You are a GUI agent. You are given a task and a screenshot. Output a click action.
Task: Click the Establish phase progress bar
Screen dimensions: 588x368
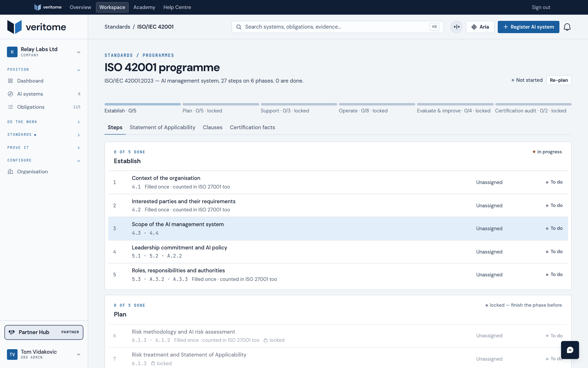tap(143, 104)
